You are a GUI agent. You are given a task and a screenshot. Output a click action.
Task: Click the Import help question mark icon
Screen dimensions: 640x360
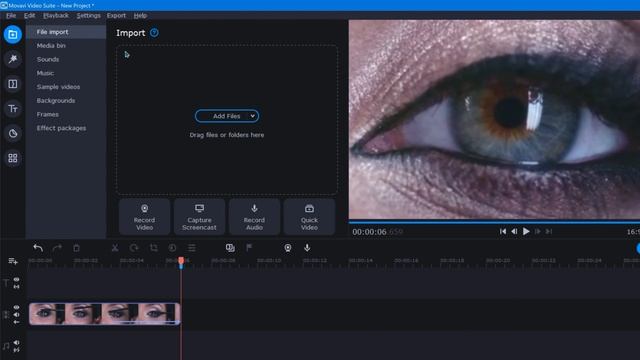pyautogui.click(x=154, y=33)
